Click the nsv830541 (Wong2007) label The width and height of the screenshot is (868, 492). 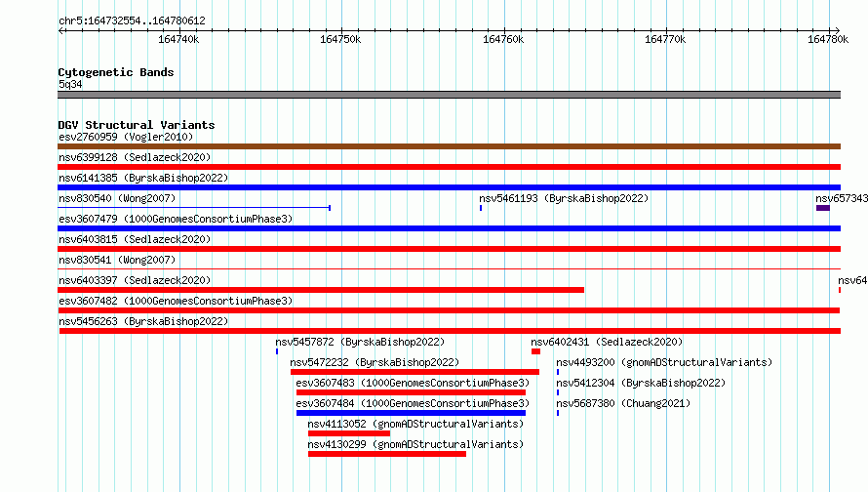click(117, 260)
